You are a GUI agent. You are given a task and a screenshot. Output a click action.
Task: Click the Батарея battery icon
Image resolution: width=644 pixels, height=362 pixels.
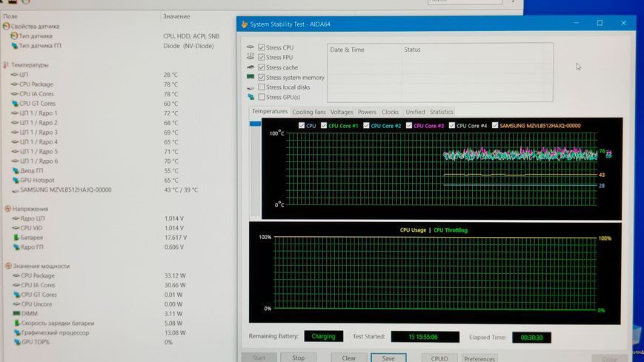coord(16,237)
